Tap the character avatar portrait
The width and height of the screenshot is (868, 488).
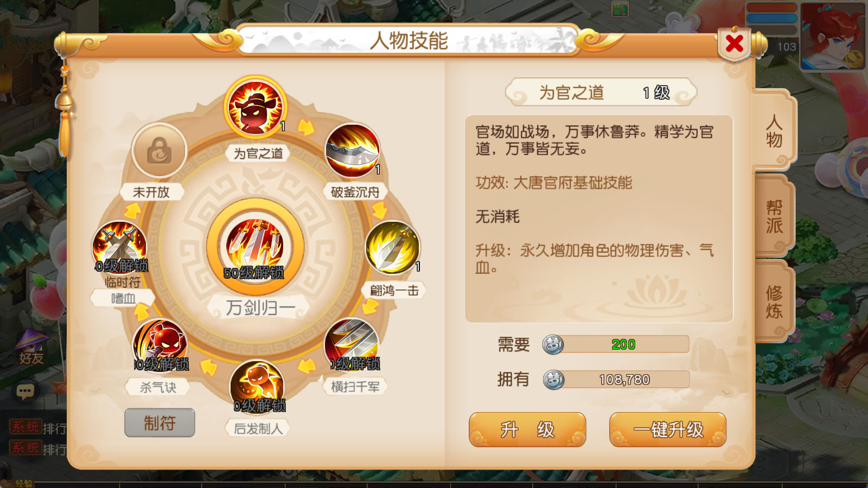click(833, 36)
